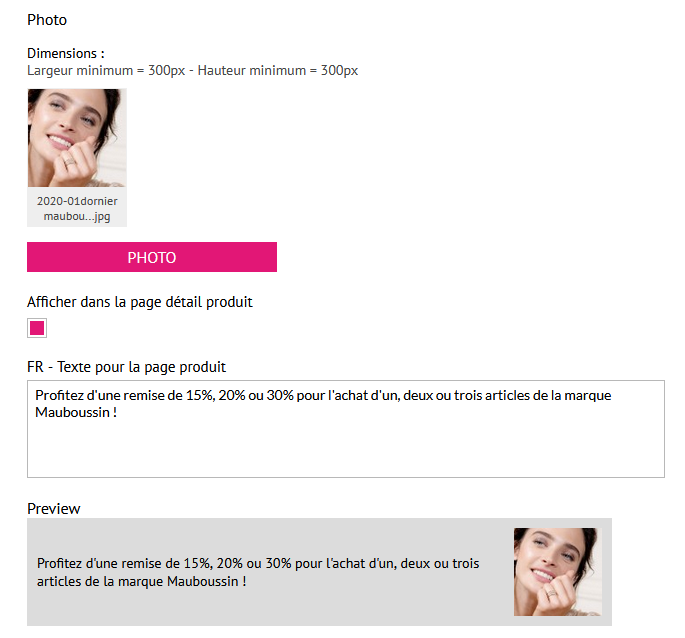The width and height of the screenshot is (685, 638).
Task: Click the woman's photo inside the Preview panel
Action: 557,571
